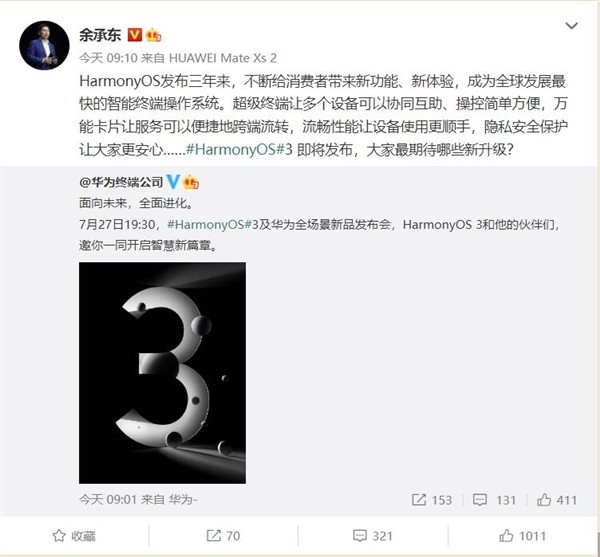The width and height of the screenshot is (600, 557).
Task: Open 余承东's profile avatar
Action: tap(44, 46)
